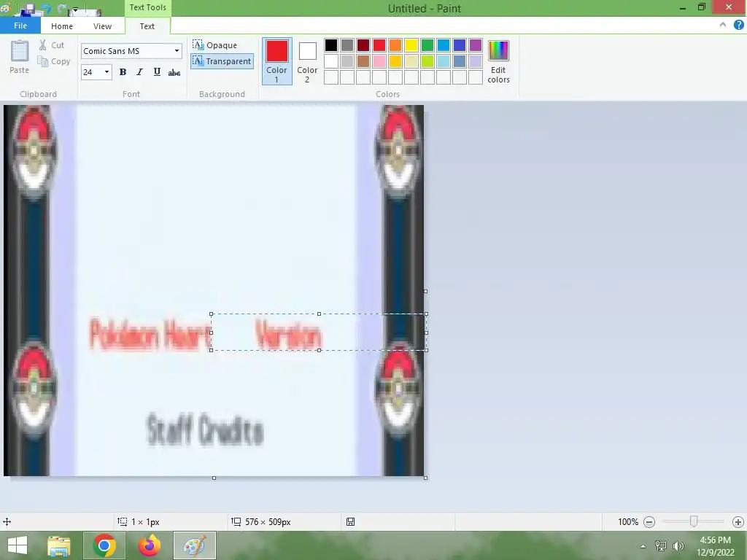Viewport: 747px width, 560px height.
Task: Open the Windows Start button
Action: click(18, 545)
